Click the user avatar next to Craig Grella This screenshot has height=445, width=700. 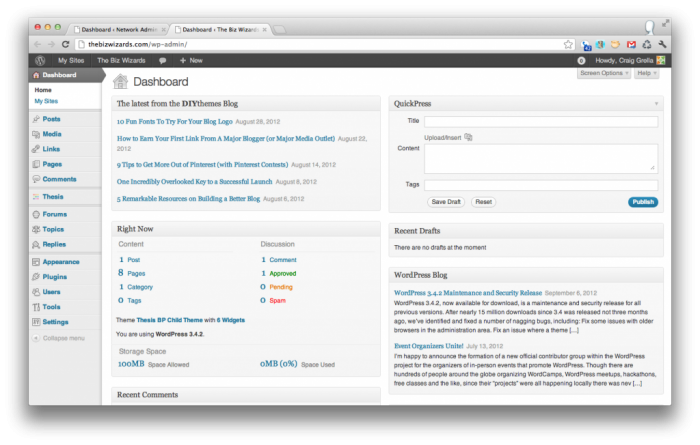[661, 60]
